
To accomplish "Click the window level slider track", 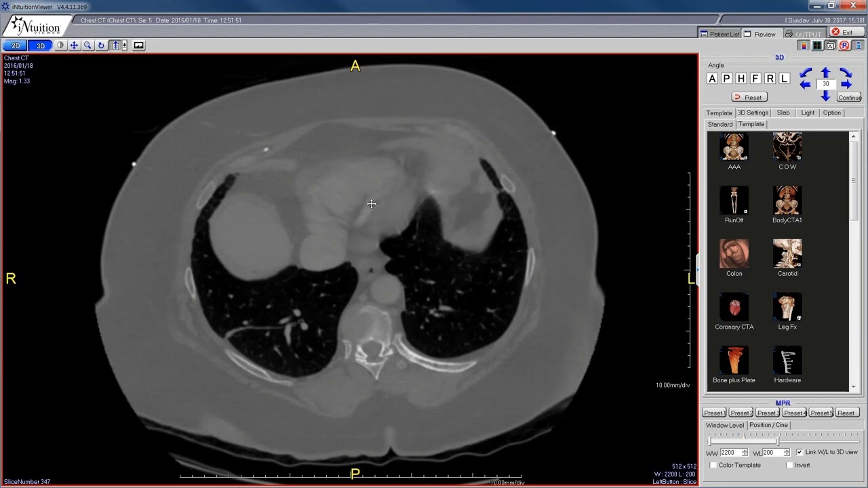I will [x=784, y=441].
